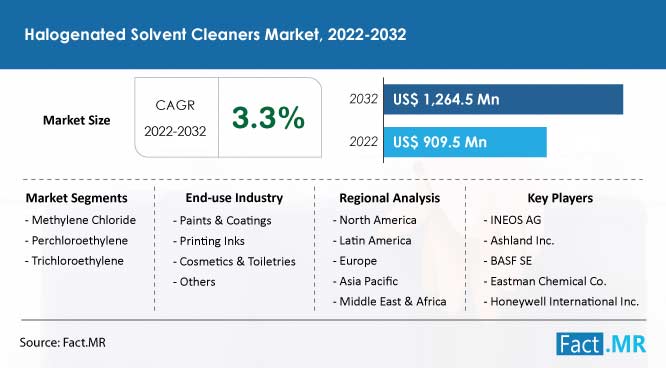Screen dimensions: 666x368
Task: Click the 'Market Segments' heading
Action: click(x=76, y=198)
